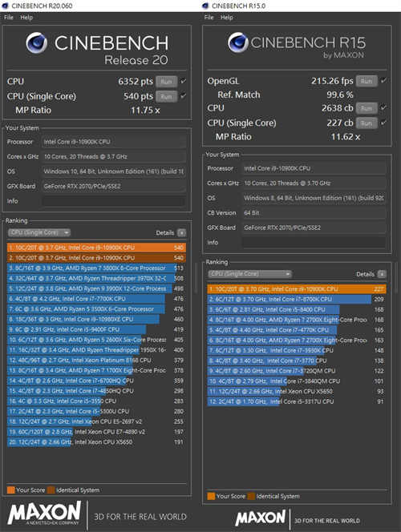Select the Xeon E5-2697 v2 row in R20
Screen dimensions: 401x532
pyautogui.click(x=96, y=421)
